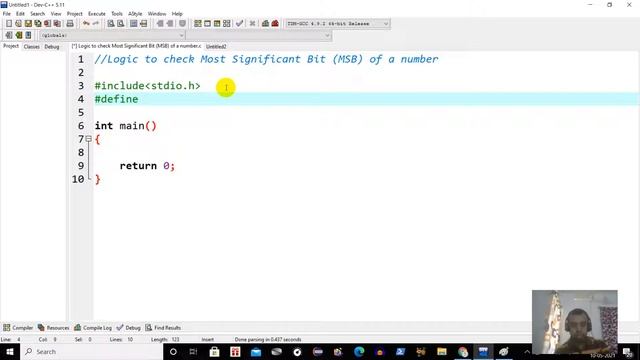Click the Close All files toolbar icon

[x=58, y=24]
